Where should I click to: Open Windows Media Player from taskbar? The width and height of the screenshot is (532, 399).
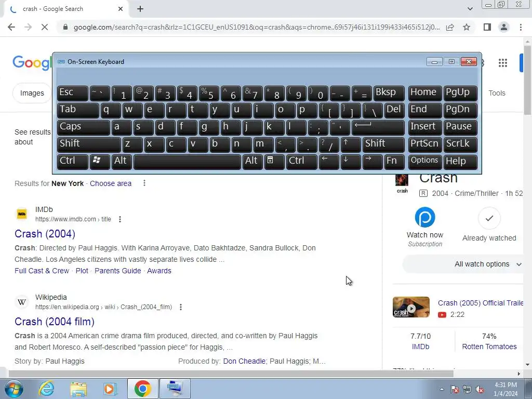click(x=110, y=389)
